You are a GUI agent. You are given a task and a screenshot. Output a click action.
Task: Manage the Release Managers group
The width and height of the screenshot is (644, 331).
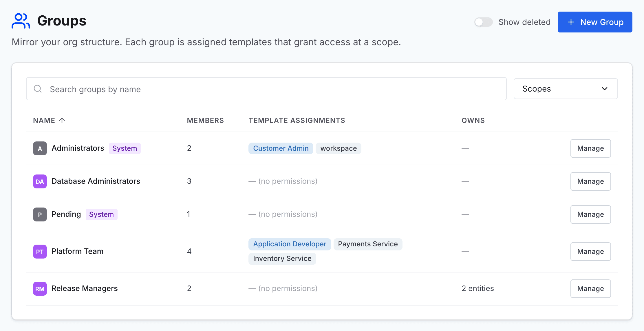point(590,289)
